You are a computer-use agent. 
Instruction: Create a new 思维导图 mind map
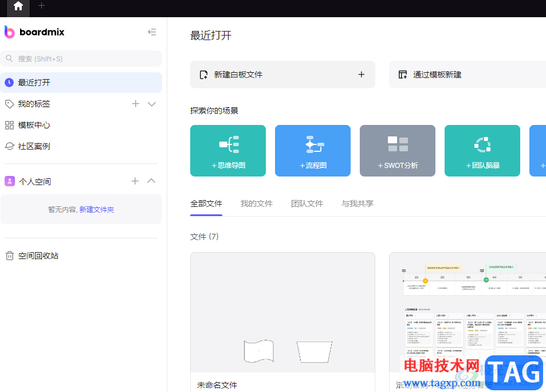[x=228, y=151]
